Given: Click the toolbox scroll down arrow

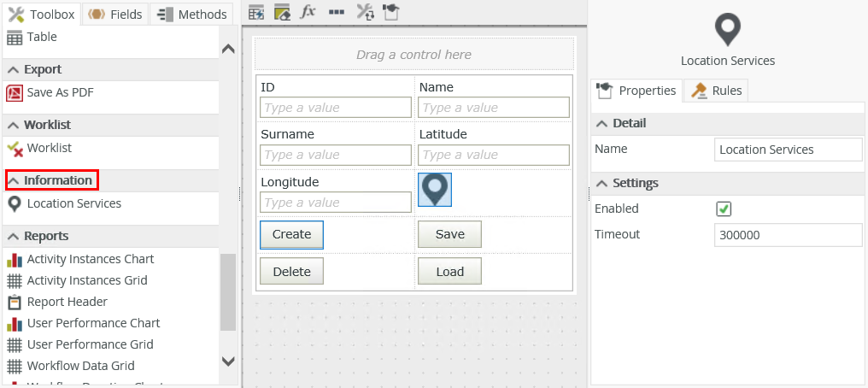Looking at the screenshot, I should tap(228, 362).
